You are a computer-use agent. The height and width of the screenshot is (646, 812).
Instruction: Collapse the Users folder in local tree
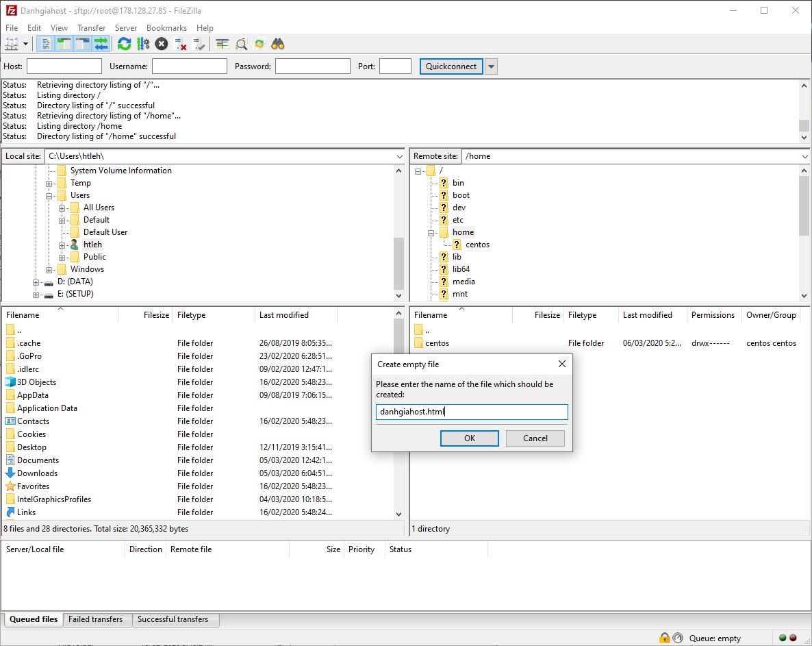coord(49,196)
